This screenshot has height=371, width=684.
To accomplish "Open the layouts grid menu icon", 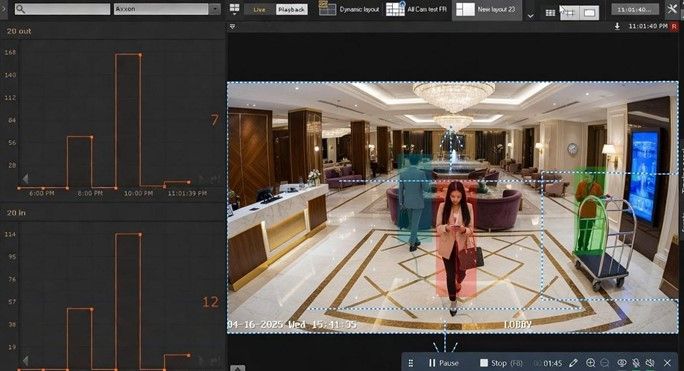I will 234,9.
